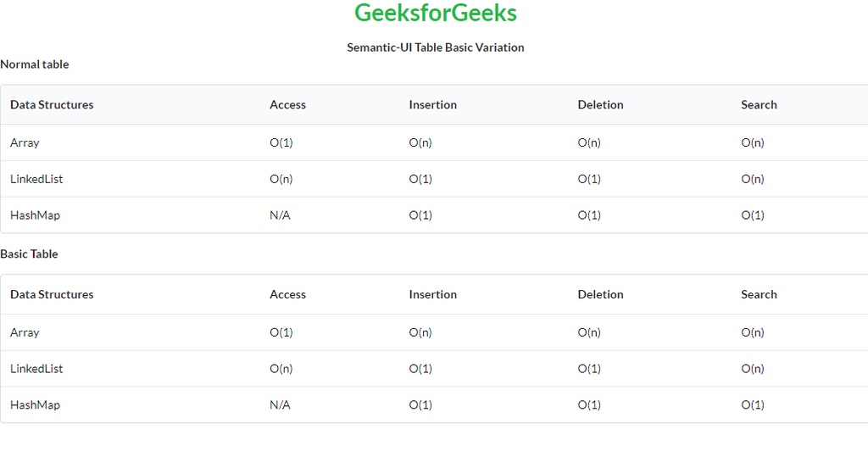Click the GeeksforGeeks green heading
Image resolution: width=868 pixels, height=457 pixels.
435,14
